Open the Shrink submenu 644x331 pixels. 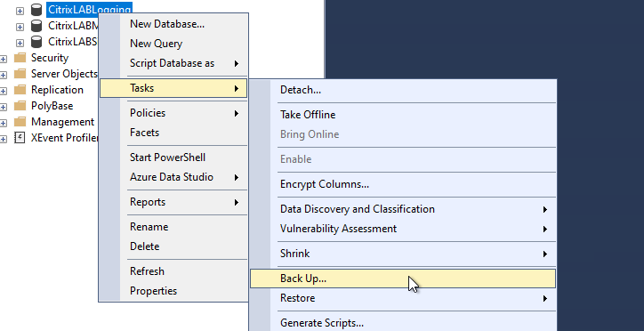coord(402,254)
